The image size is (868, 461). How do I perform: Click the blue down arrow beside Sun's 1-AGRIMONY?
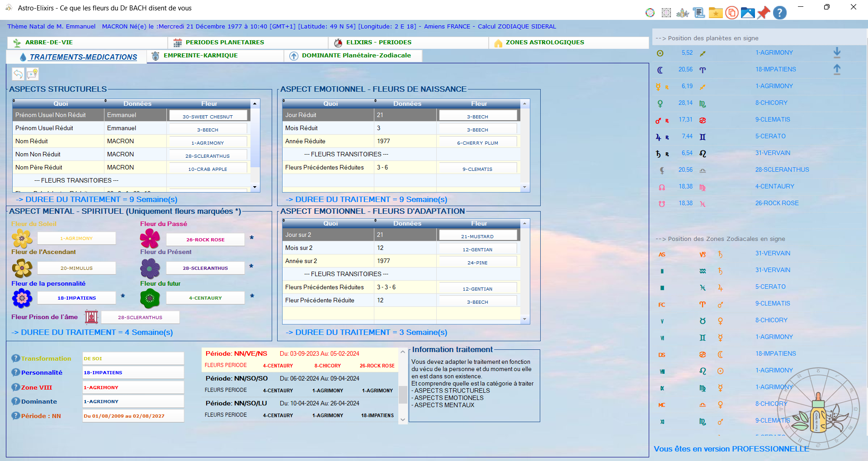tap(837, 52)
